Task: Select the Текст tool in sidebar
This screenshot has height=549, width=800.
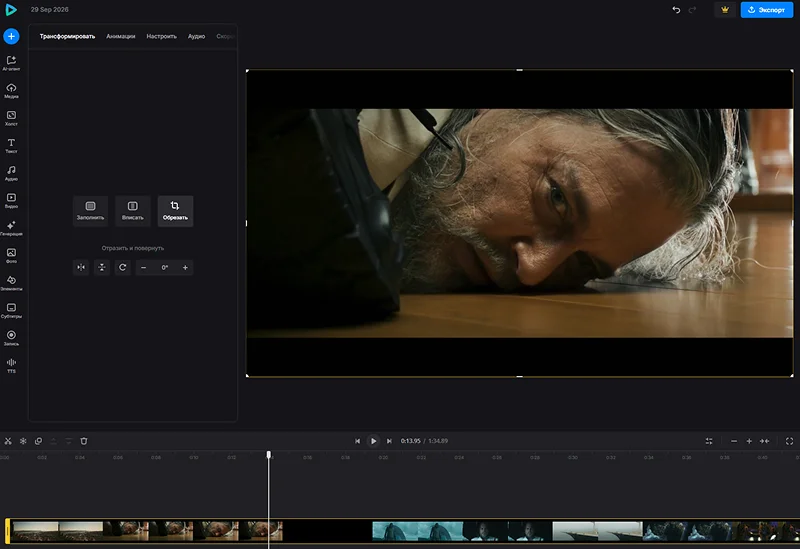Action: tap(11, 146)
